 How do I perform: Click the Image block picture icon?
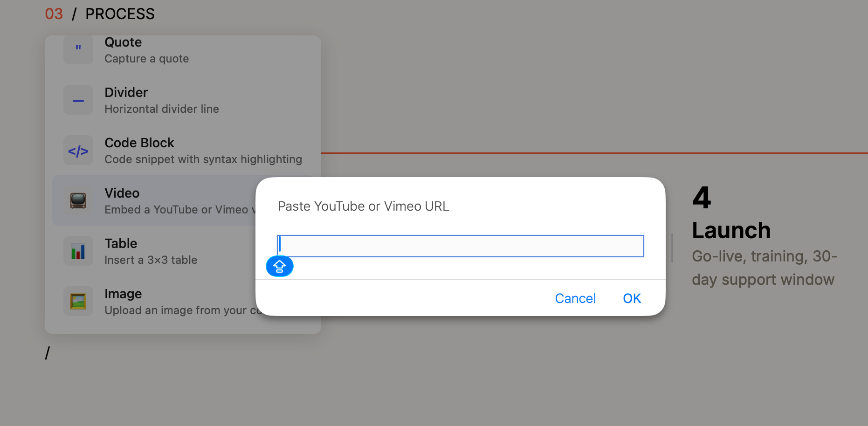click(78, 301)
